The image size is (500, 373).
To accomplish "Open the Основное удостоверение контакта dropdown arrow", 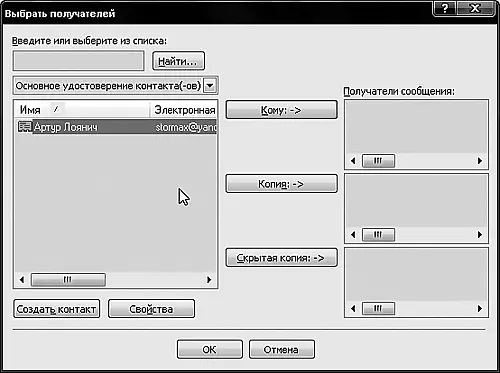I will [x=210, y=86].
